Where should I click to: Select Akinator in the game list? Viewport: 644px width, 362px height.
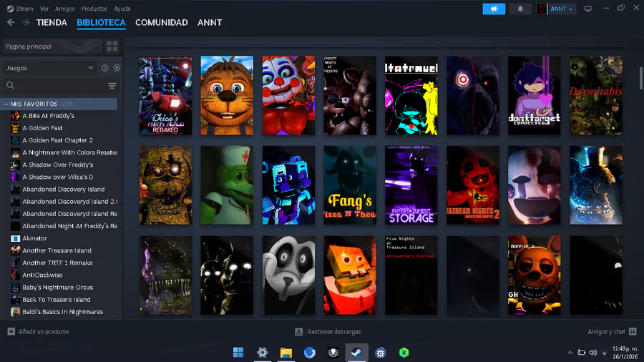point(34,238)
